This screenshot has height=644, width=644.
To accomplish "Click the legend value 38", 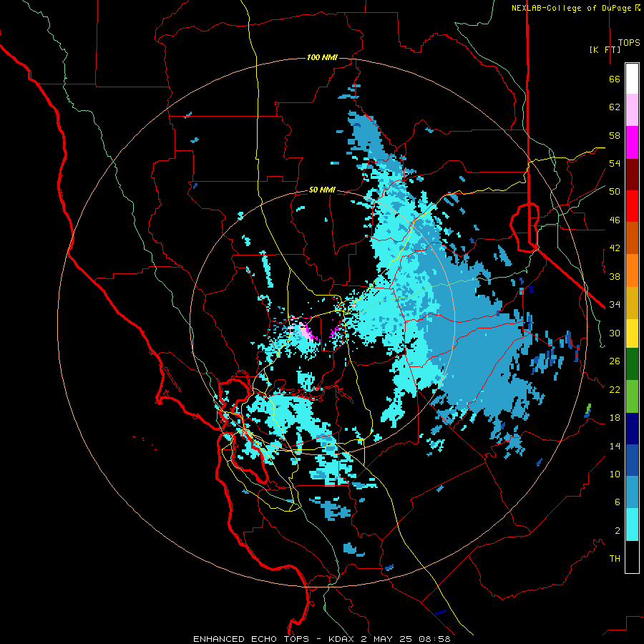I will pos(615,276).
